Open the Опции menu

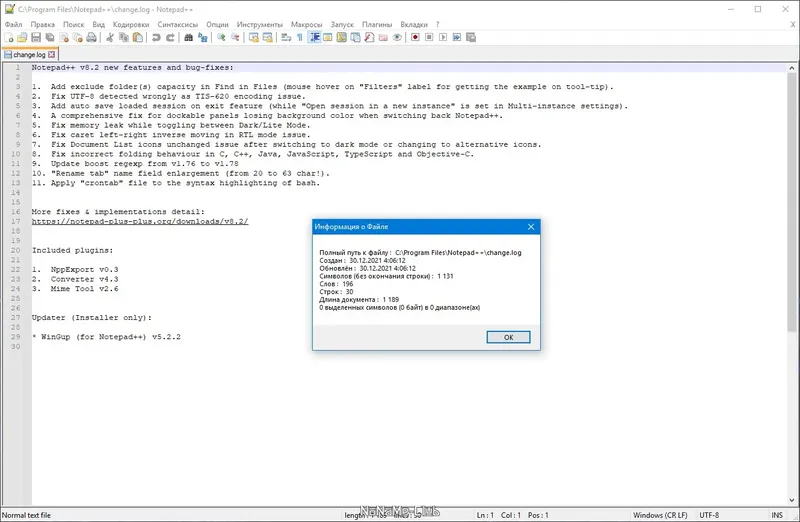(x=217, y=24)
